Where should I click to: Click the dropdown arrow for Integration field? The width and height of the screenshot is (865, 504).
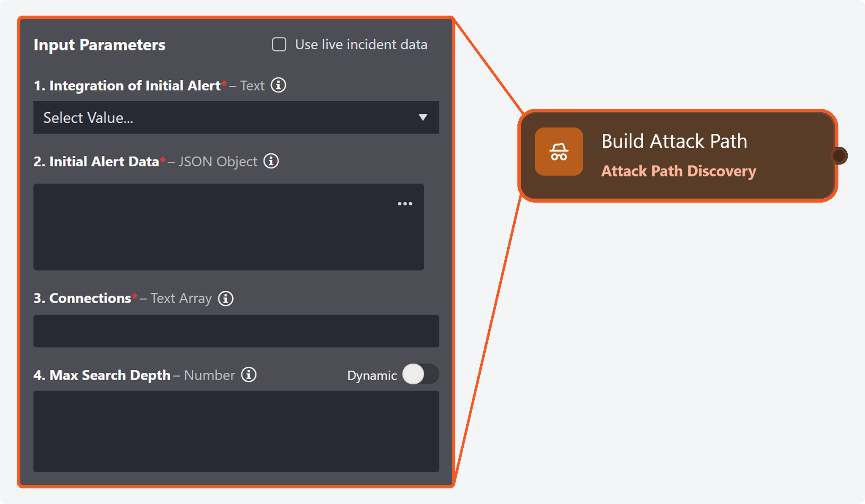coord(423,118)
